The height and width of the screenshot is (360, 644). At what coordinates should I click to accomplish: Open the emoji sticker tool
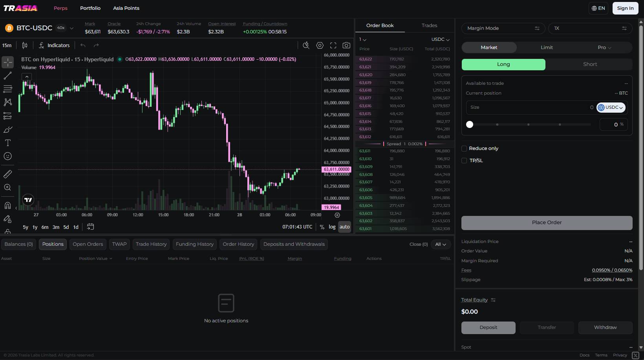pos(8,156)
